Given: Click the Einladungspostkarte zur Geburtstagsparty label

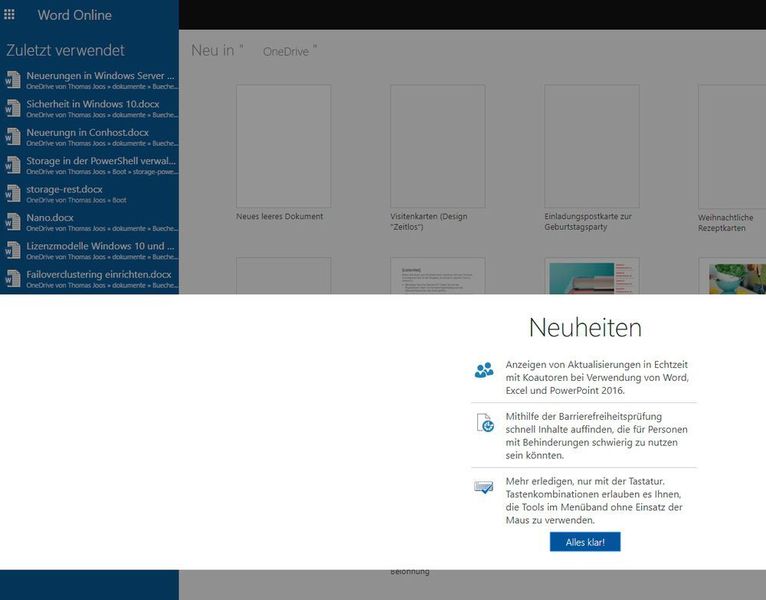Looking at the screenshot, I should (x=588, y=221).
